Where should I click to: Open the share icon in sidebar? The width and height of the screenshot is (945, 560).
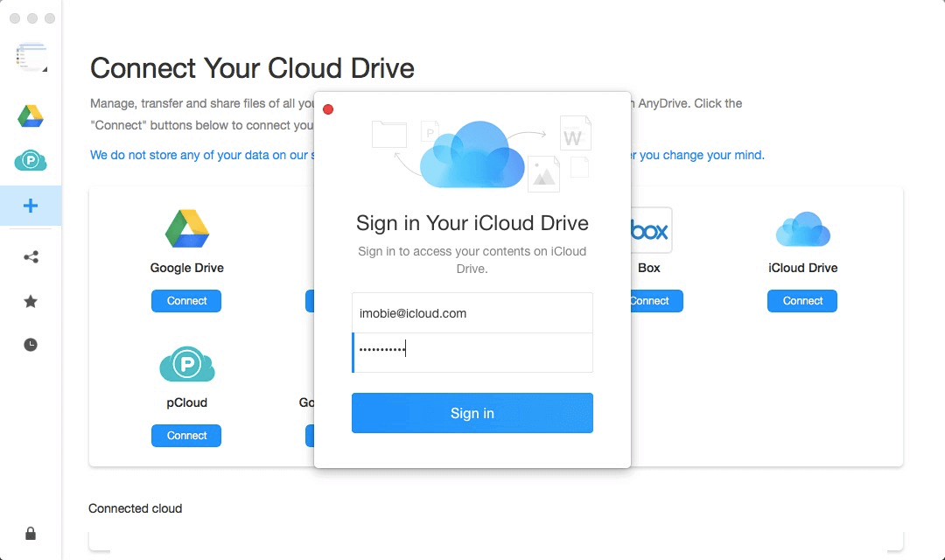tap(31, 257)
